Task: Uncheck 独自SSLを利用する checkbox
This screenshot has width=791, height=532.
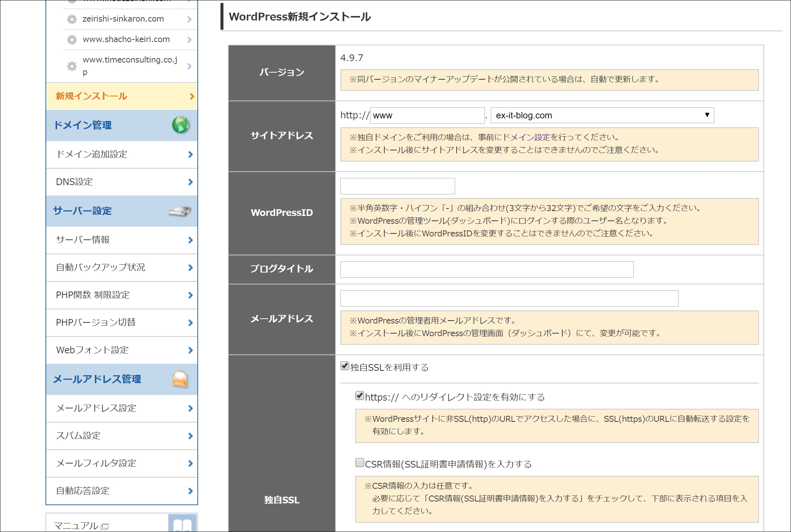Action: pyautogui.click(x=345, y=366)
